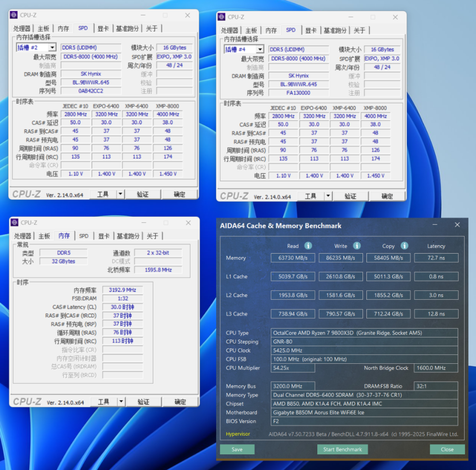Click the serial number field FA130000
Screen dimensions: 476x470
298,93
